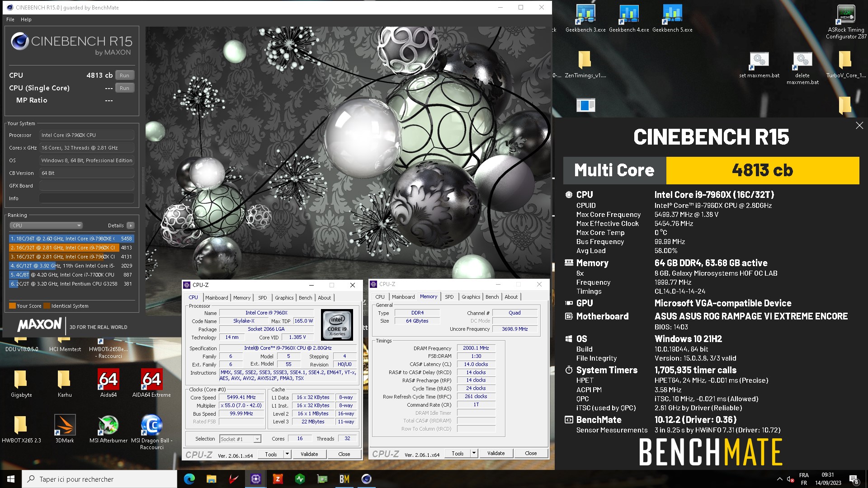The width and height of the screenshot is (868, 488).
Task: Open the HCI Memtest folder on the desktop
Action: (65, 346)
